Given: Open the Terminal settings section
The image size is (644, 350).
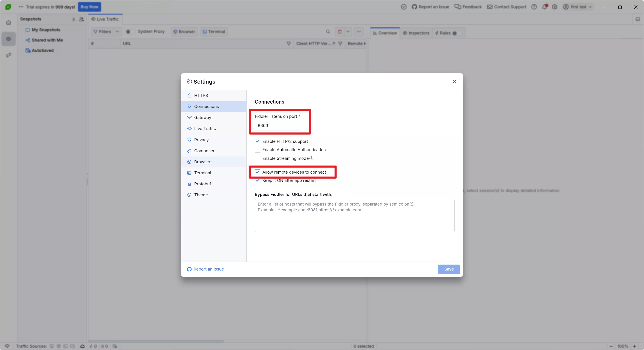Looking at the screenshot, I should 214,173.
